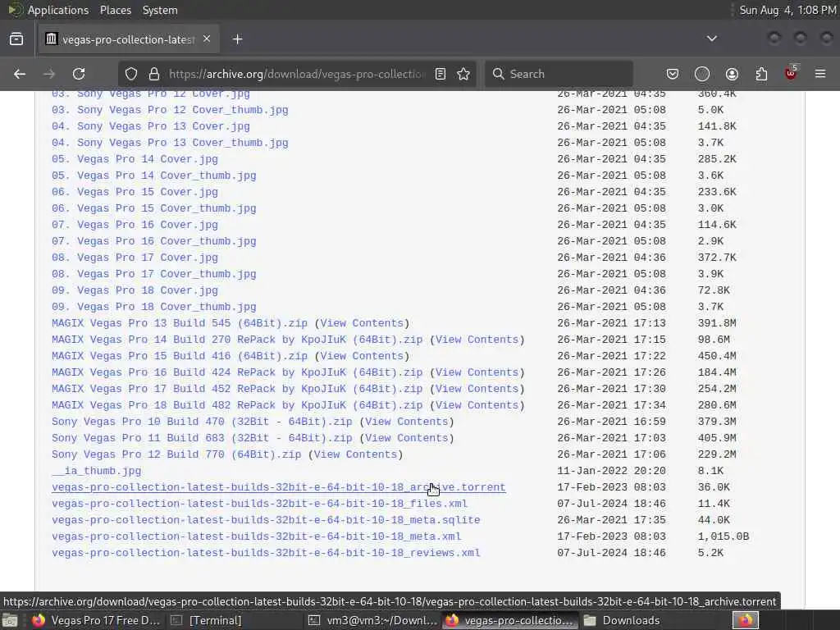Screen dimensions: 840x630
Task: Click Firefox workspace icon at panel end
Action: (x=746, y=620)
